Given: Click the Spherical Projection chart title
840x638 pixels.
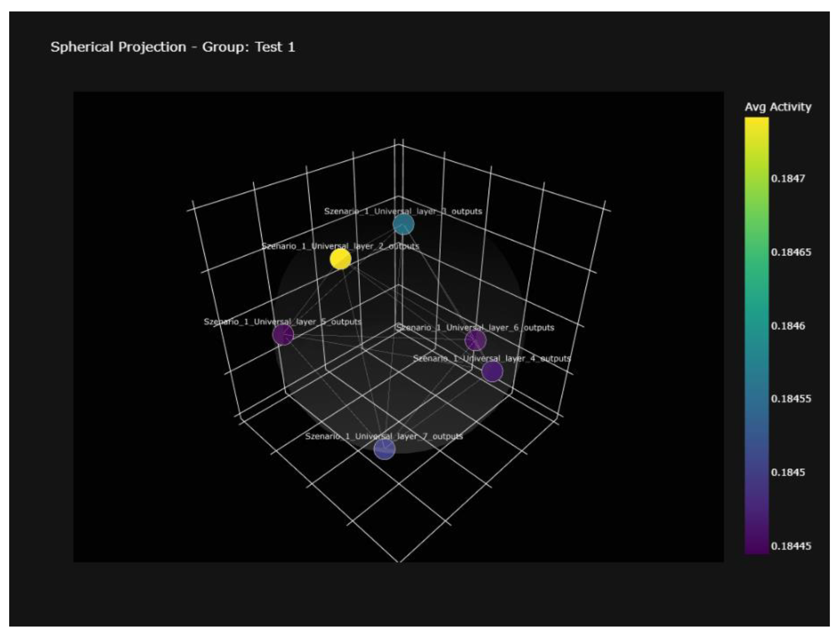Looking at the screenshot, I should pyautogui.click(x=173, y=47).
